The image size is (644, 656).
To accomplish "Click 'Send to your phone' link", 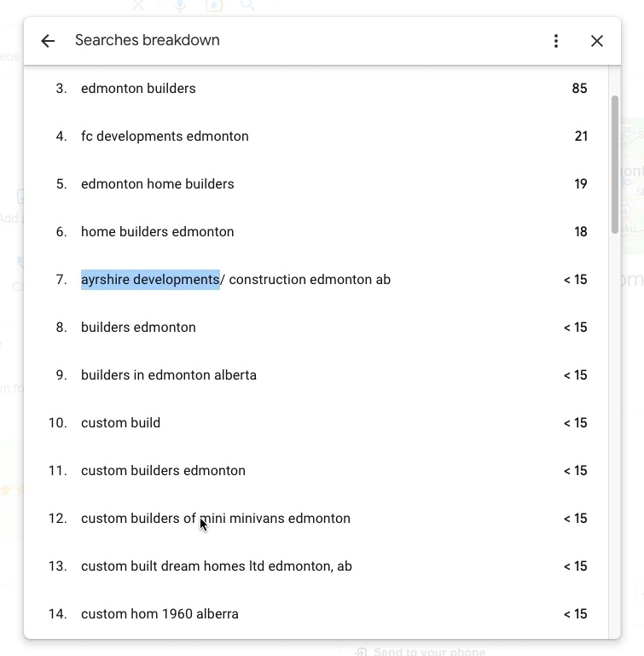I will (x=429, y=652).
